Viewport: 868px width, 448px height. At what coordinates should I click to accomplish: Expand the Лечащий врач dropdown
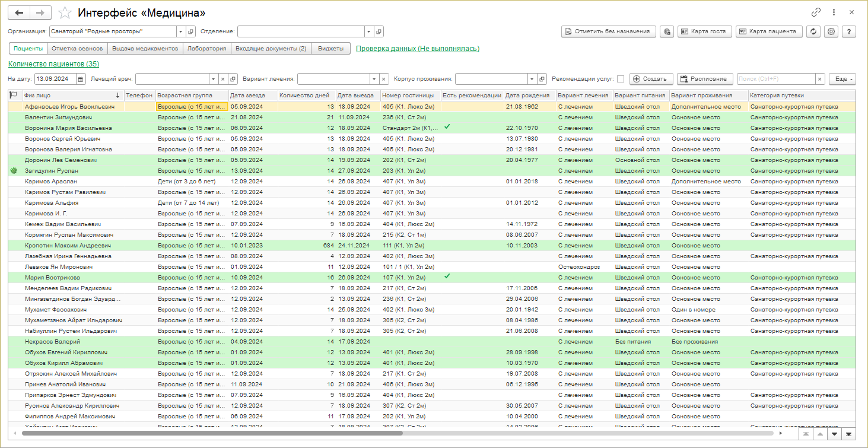point(214,79)
